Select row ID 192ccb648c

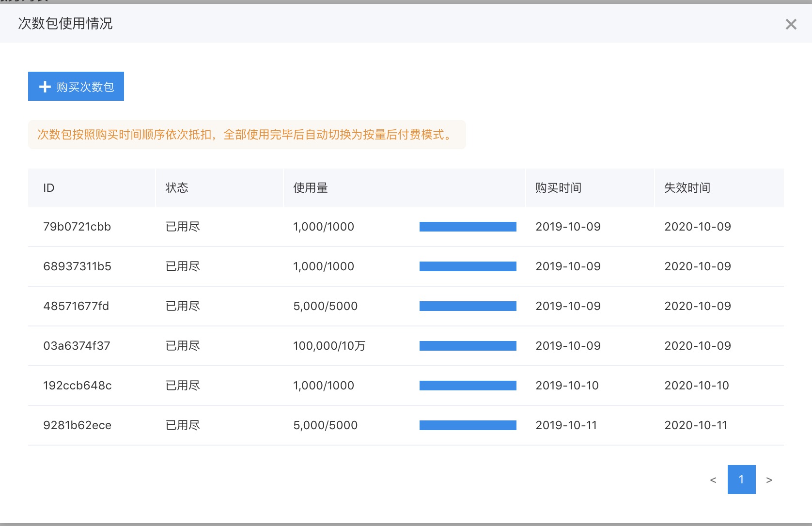click(x=77, y=386)
